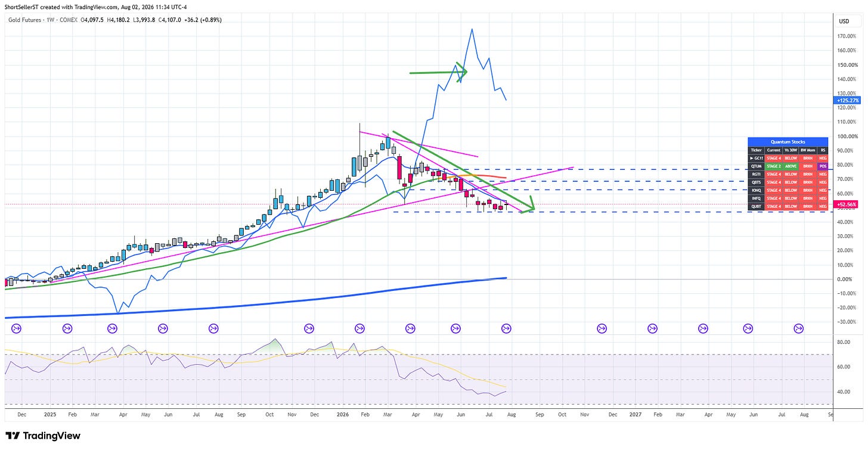868x450 pixels.
Task: Click the contract roll marker just before April 2025
Action: (x=112, y=328)
